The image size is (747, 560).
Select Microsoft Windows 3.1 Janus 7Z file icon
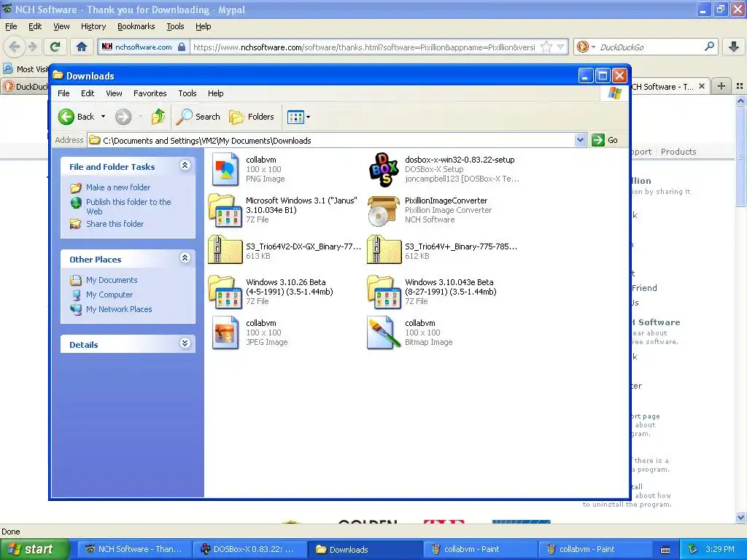point(225,210)
